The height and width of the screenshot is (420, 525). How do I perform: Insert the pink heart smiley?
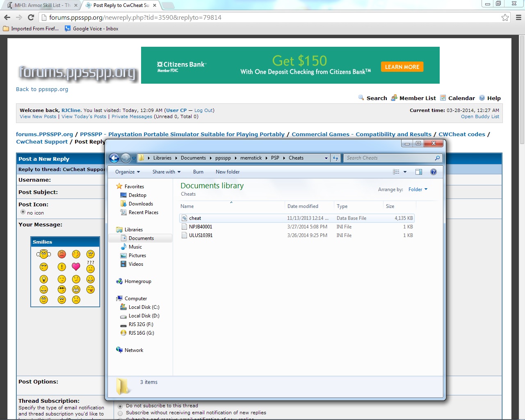pos(76,267)
